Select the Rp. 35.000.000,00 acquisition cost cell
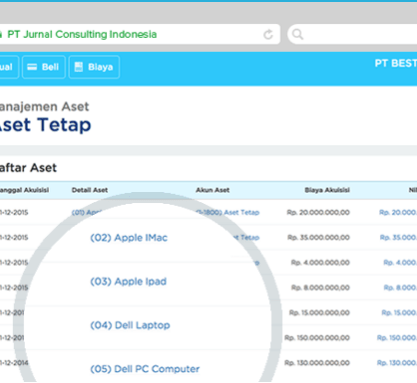Screen dimensions: 417x383 click(x=319, y=237)
